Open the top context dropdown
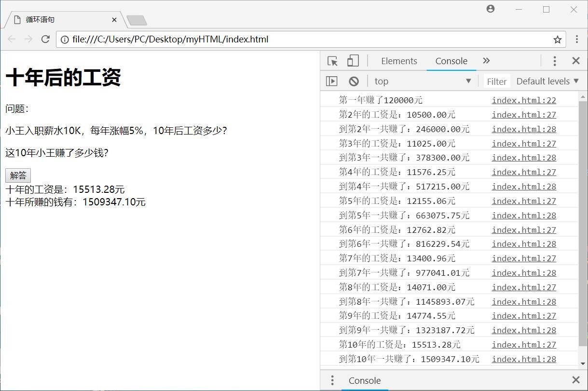This screenshot has width=588, height=391. click(x=423, y=81)
